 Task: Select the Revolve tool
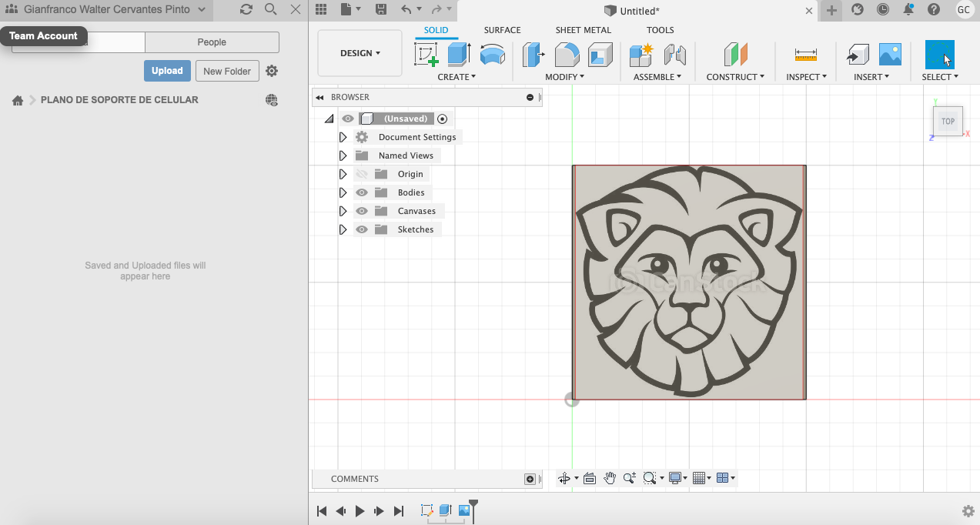point(493,55)
